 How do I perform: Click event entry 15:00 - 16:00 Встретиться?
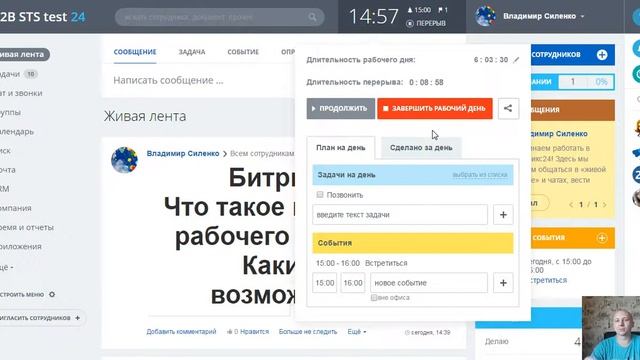[362, 263]
